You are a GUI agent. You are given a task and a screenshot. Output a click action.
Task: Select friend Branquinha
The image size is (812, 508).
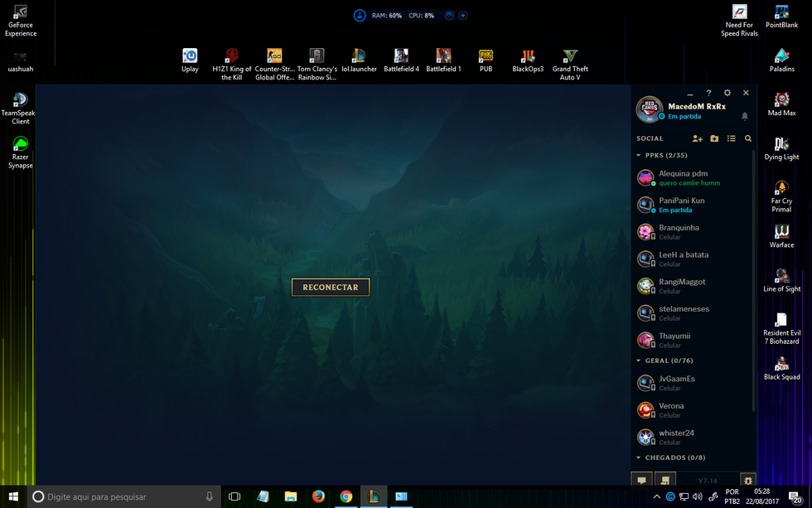(x=693, y=231)
